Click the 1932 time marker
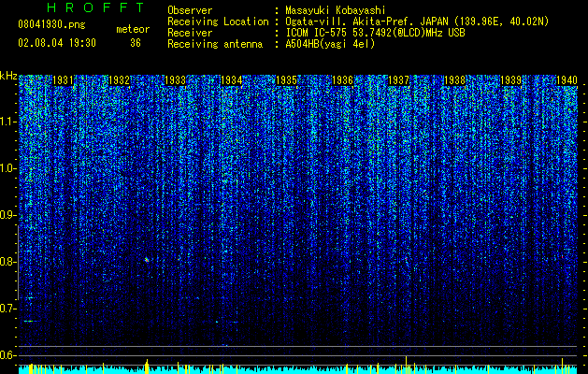Screen dimensions: 588x374 pyautogui.click(x=119, y=80)
